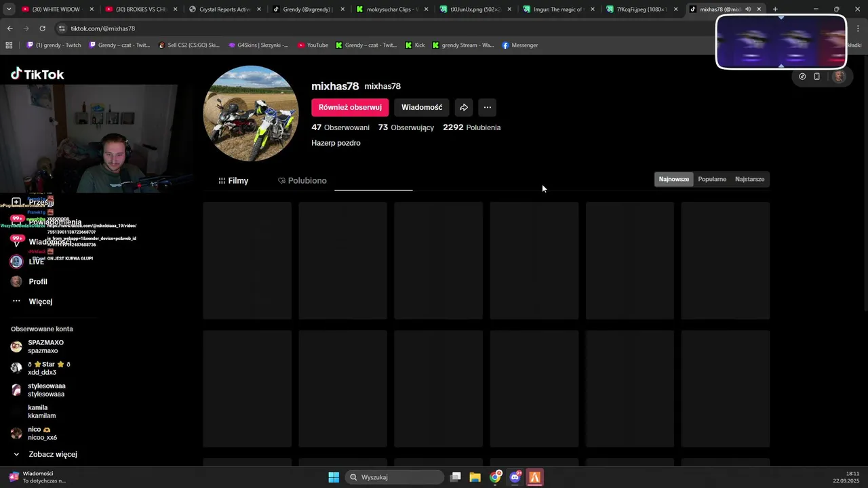Switch to the 7fKcqFi.jpeg tab
The width and height of the screenshot is (868, 488).
point(642,9)
